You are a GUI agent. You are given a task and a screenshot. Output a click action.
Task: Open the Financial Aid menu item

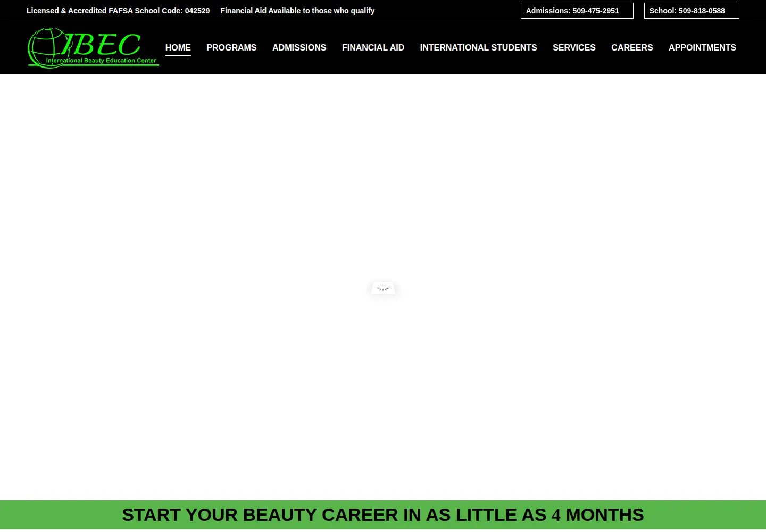click(373, 47)
